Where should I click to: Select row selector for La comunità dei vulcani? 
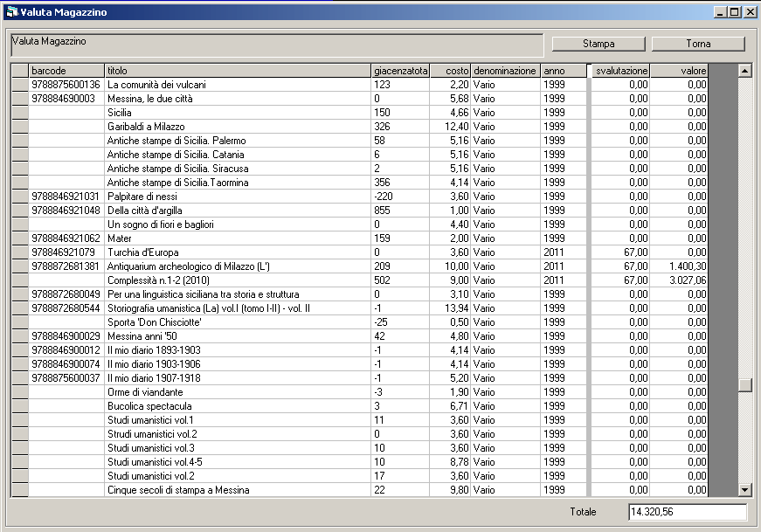(x=19, y=85)
